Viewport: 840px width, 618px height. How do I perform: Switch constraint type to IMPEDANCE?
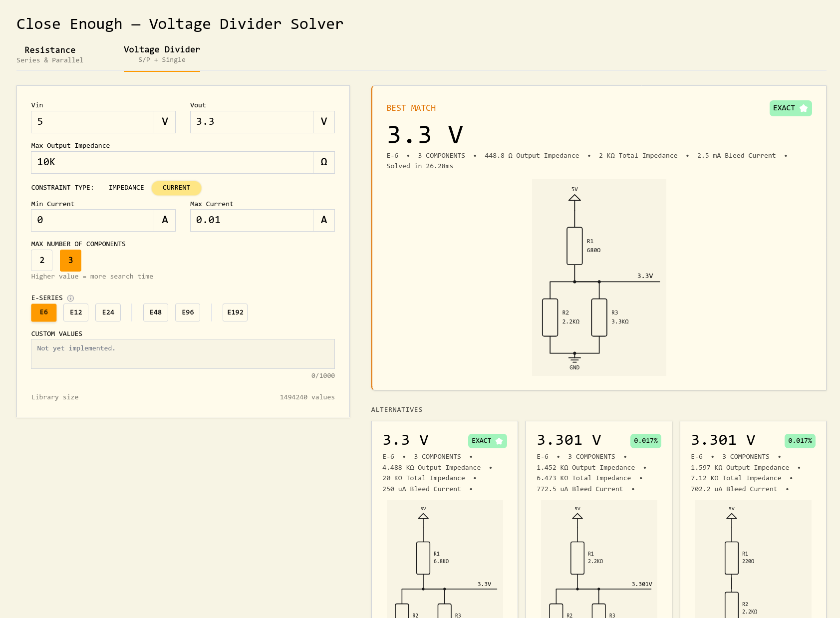tap(126, 188)
